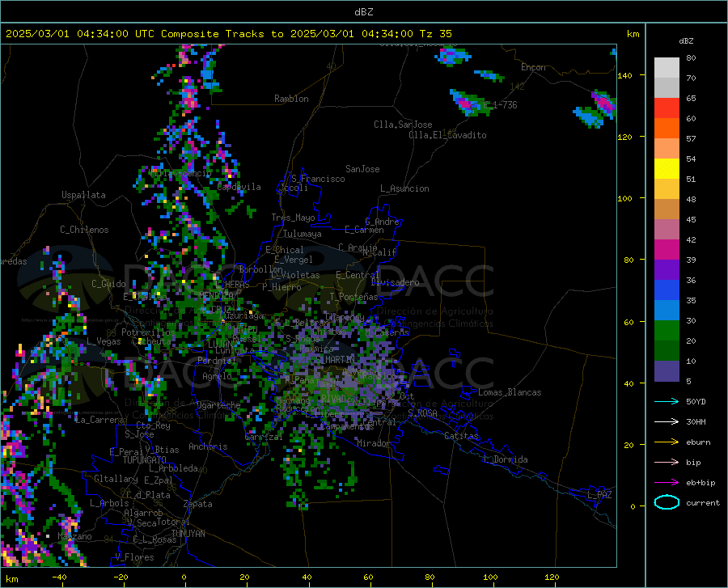Click the Catitas map label
The image size is (728, 588).
coord(462,436)
